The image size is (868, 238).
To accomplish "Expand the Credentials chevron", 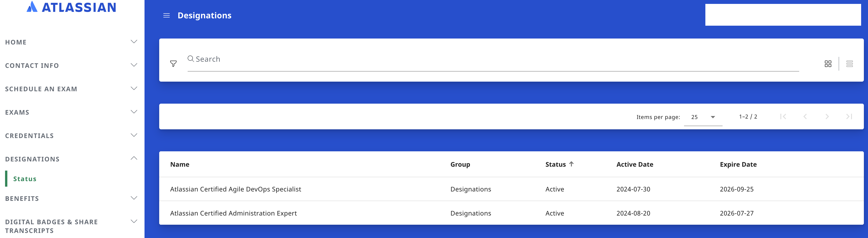I will [x=134, y=135].
